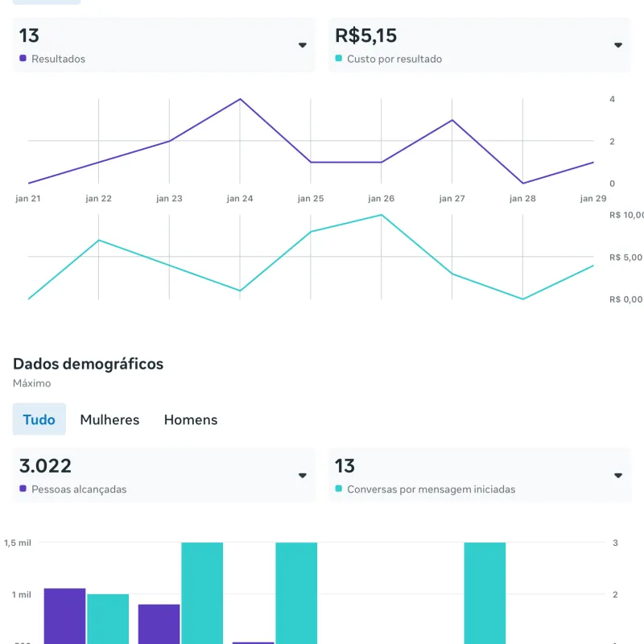Image resolution: width=644 pixels, height=644 pixels.
Task: Click the jan 29 date axis label
Action: 593,199
